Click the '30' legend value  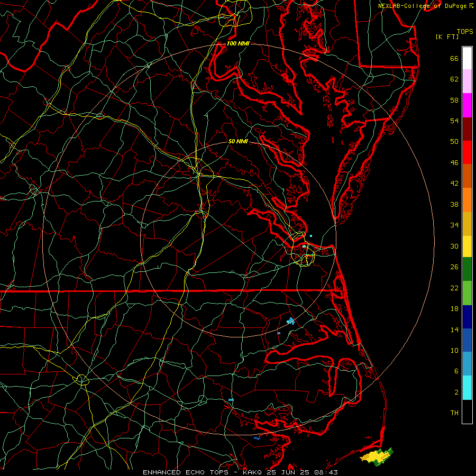(x=454, y=246)
